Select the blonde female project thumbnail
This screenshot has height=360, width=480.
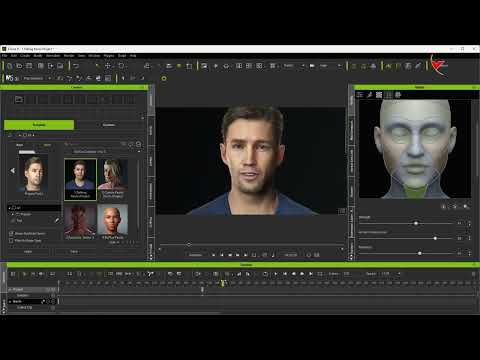coord(113,179)
